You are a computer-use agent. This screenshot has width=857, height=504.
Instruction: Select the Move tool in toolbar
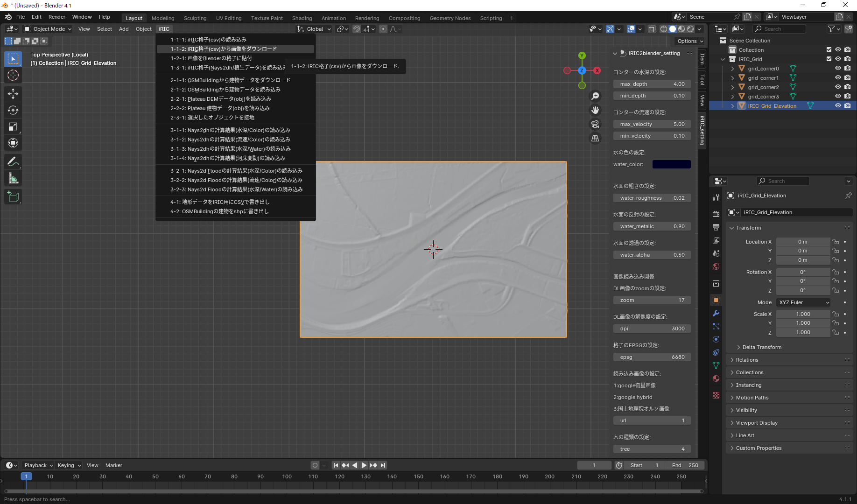(x=13, y=94)
